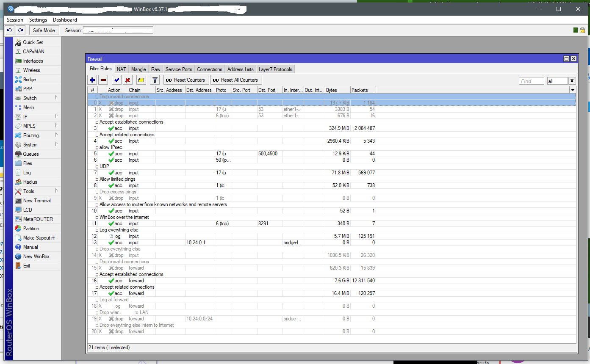Image resolution: width=590 pixels, height=364 pixels.
Task: Open Mesh from the sidebar
Action: 29,108
